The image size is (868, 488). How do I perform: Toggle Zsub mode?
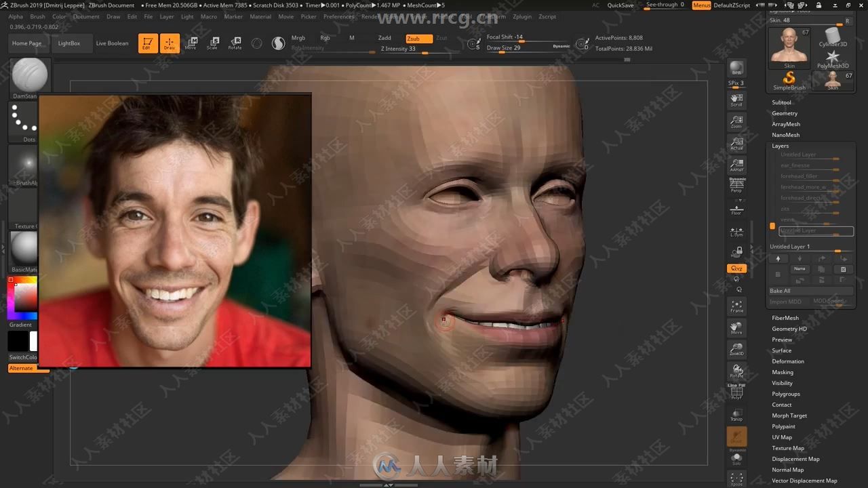418,39
